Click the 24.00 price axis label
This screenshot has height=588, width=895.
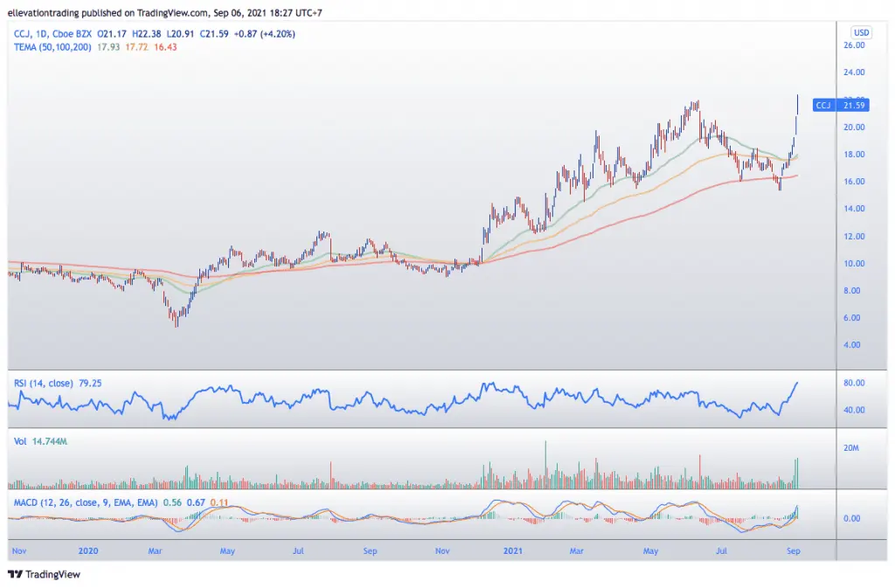click(x=854, y=73)
